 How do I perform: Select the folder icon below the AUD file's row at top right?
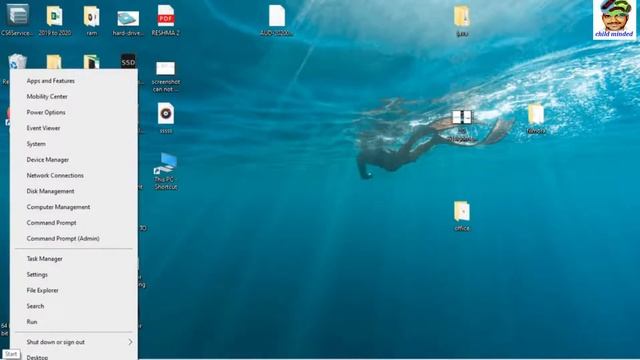click(462, 20)
